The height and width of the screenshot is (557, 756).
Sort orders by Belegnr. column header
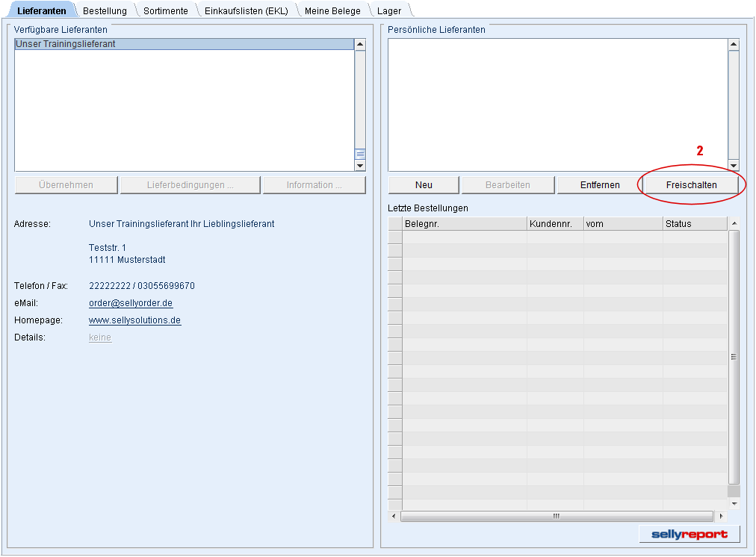point(464,224)
